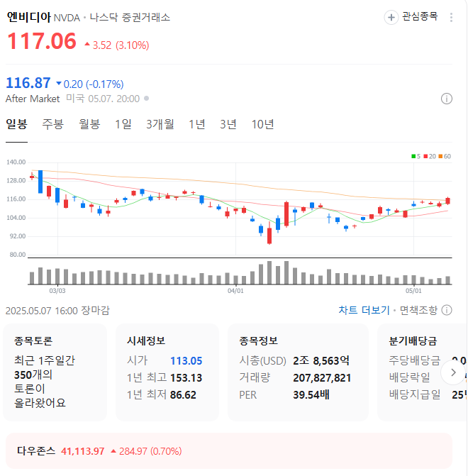The image size is (468, 476).
Task: Click the 04/01 date marker on chart
Action: click(x=235, y=291)
